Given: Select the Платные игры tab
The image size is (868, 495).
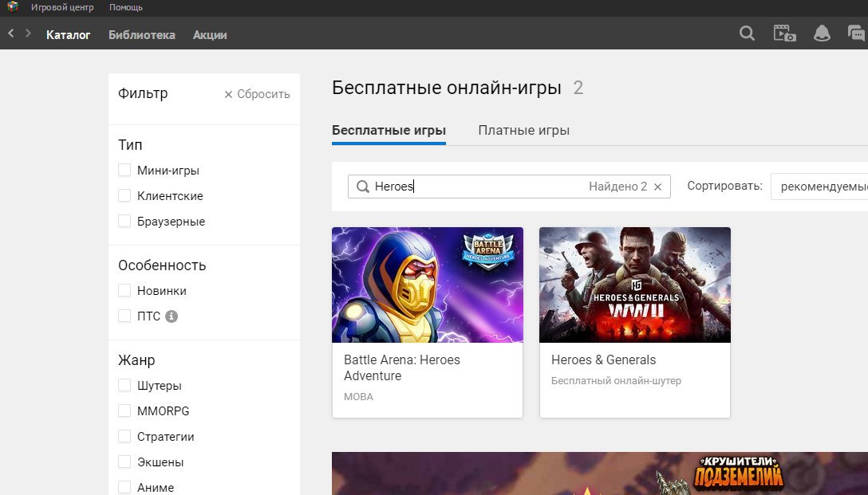Looking at the screenshot, I should (523, 131).
